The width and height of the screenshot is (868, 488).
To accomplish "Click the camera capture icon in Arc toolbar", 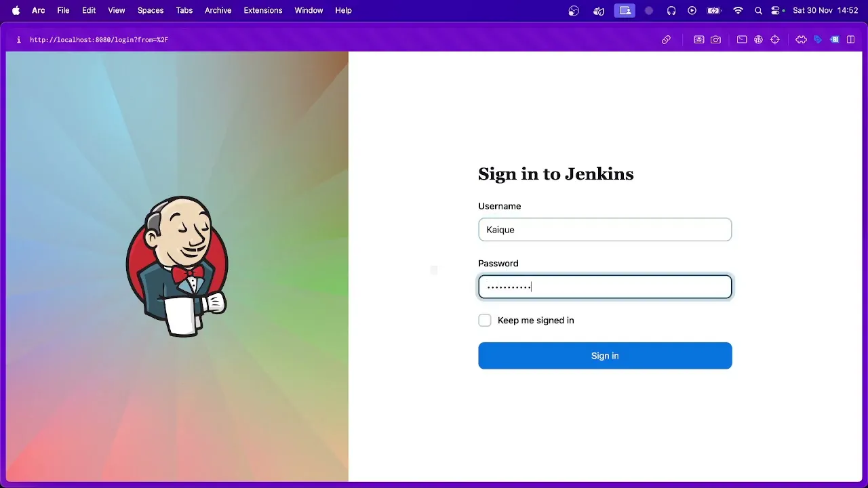I will [x=715, y=40].
